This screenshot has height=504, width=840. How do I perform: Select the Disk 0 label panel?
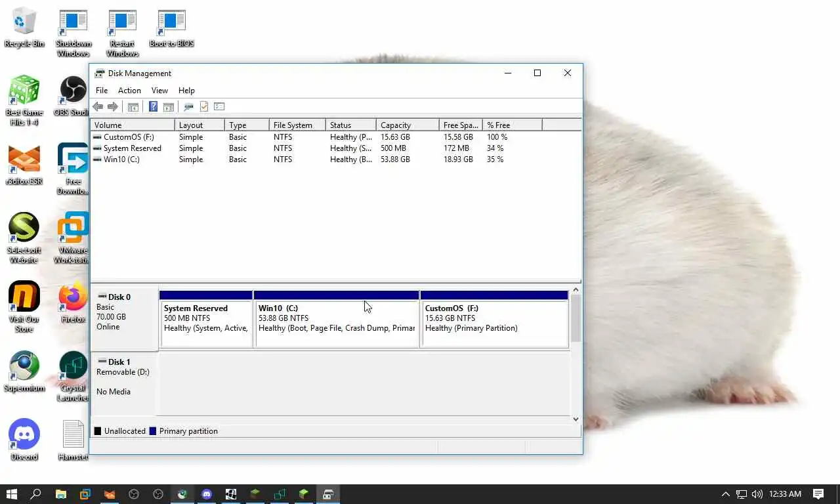125,319
